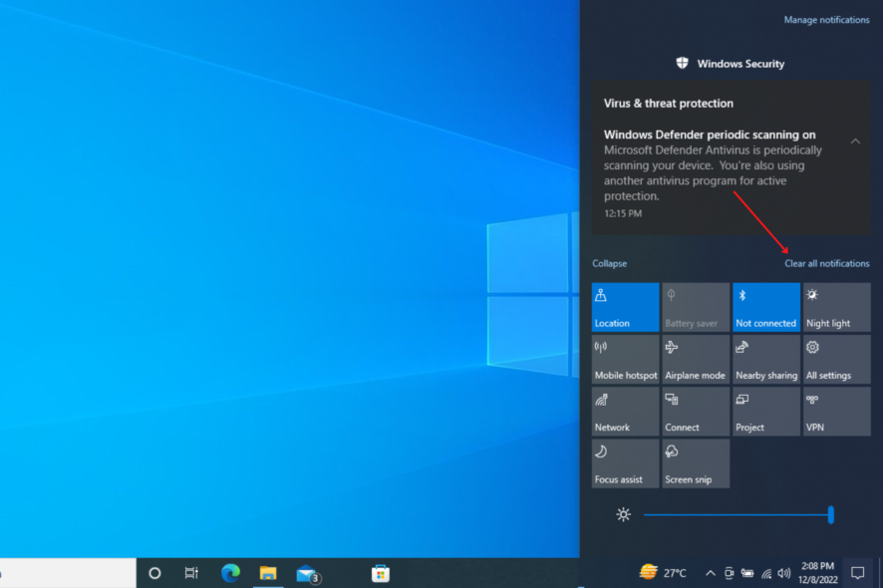Open Task View in taskbar

pos(191,573)
